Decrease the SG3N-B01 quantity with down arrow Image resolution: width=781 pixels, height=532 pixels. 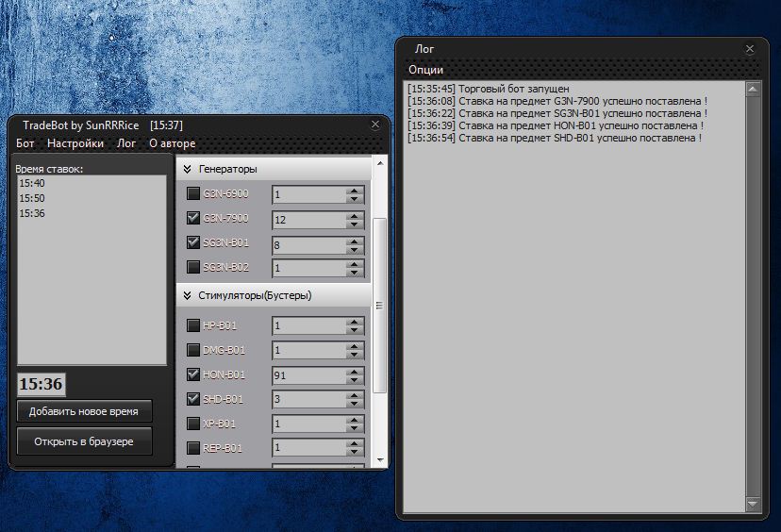(x=355, y=248)
